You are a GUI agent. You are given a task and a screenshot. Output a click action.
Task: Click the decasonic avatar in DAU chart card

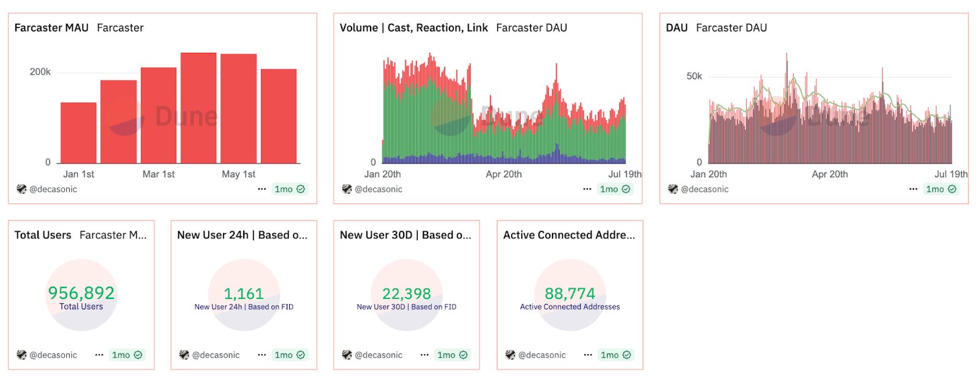673,189
